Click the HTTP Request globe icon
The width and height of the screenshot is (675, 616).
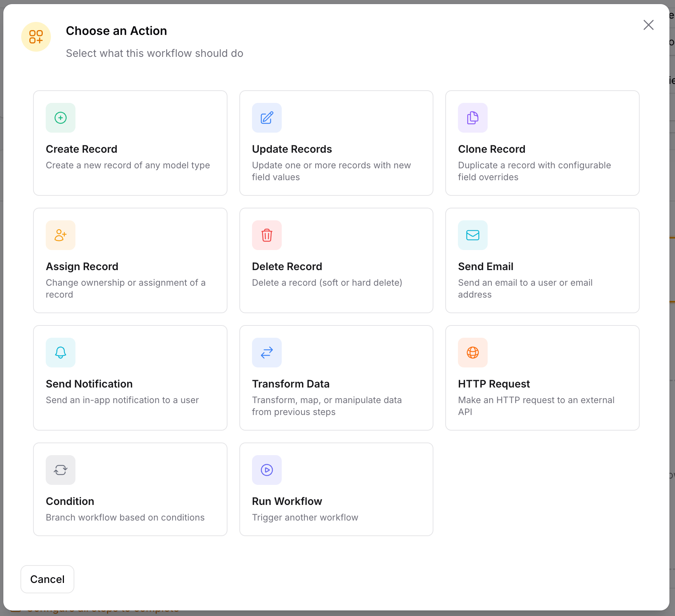click(472, 352)
